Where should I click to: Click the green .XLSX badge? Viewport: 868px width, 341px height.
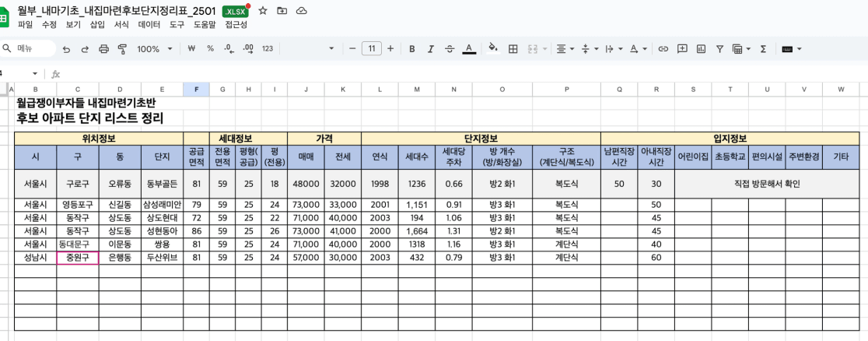pyautogui.click(x=235, y=11)
